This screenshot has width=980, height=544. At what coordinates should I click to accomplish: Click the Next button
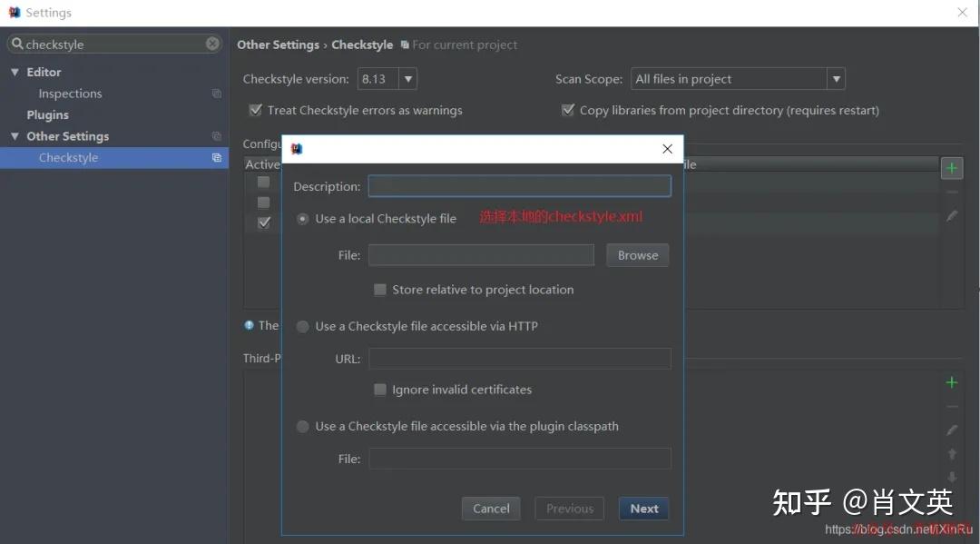coord(643,509)
